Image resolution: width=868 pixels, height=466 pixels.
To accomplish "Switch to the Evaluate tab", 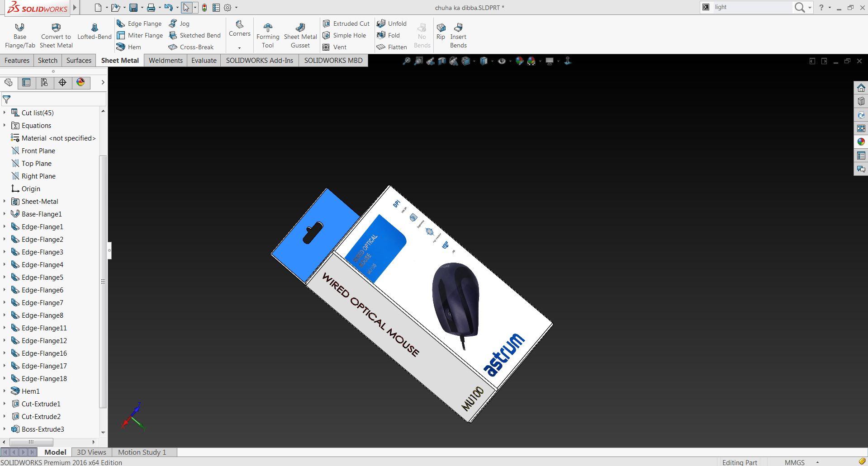I will click(204, 61).
